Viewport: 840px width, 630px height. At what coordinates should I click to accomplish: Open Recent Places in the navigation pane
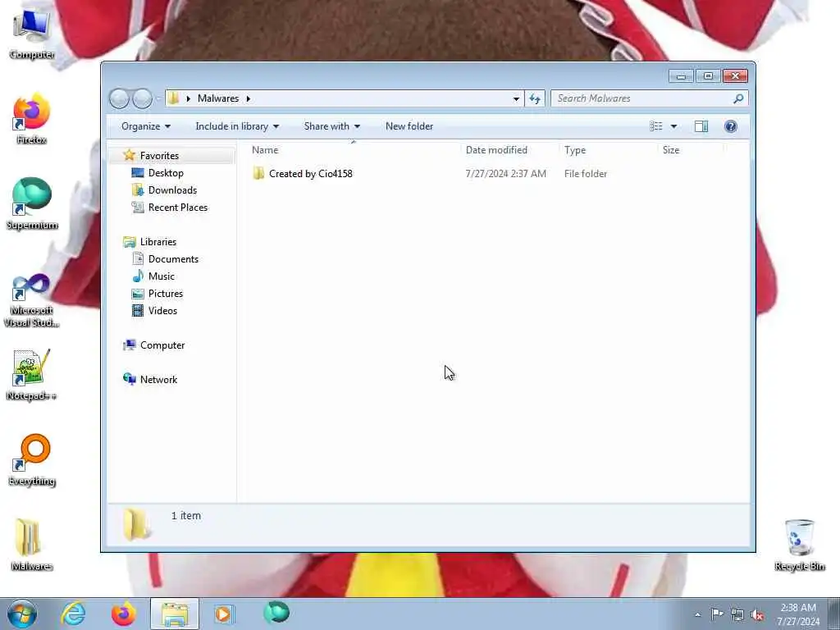178,208
